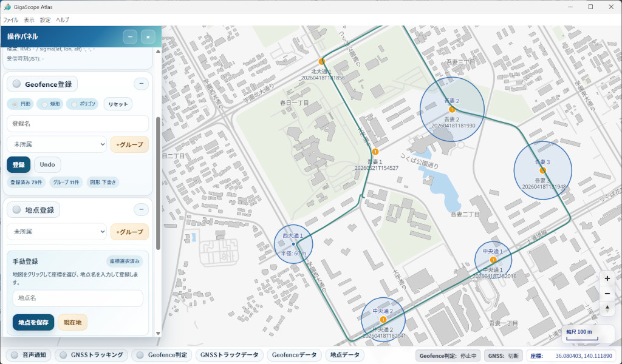Minimize the 操作パネル panel
This screenshot has width=622, height=364.
coord(130,37)
